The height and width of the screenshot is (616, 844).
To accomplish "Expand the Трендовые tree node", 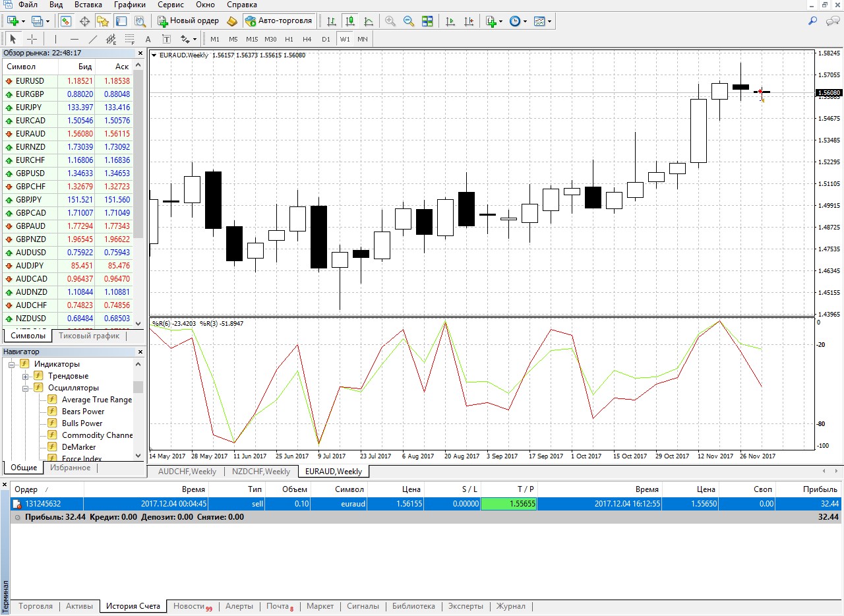I will click(x=25, y=376).
